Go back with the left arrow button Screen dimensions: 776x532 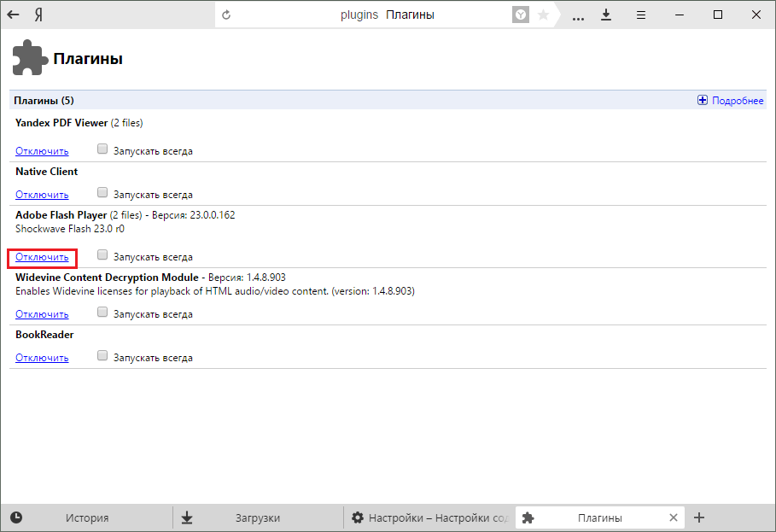[x=13, y=15]
